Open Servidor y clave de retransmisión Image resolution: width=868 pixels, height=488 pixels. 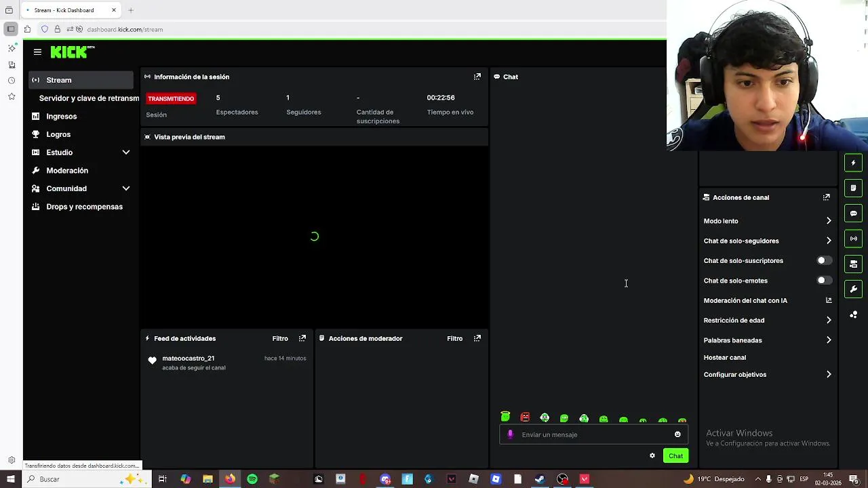(x=89, y=98)
